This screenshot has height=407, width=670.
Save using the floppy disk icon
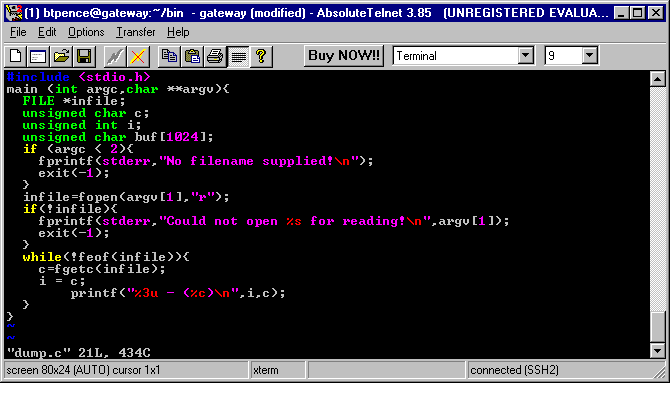click(84, 56)
